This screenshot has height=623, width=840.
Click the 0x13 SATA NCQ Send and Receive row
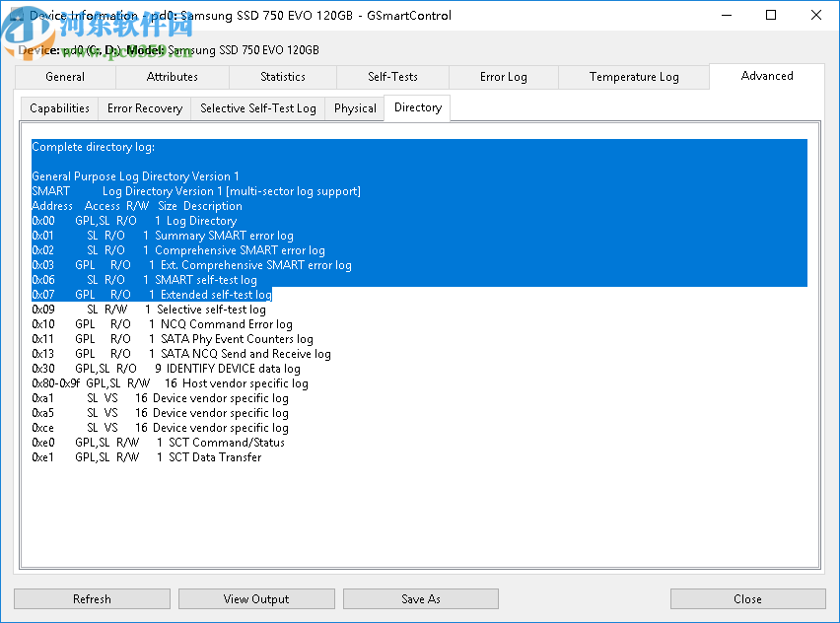point(181,354)
